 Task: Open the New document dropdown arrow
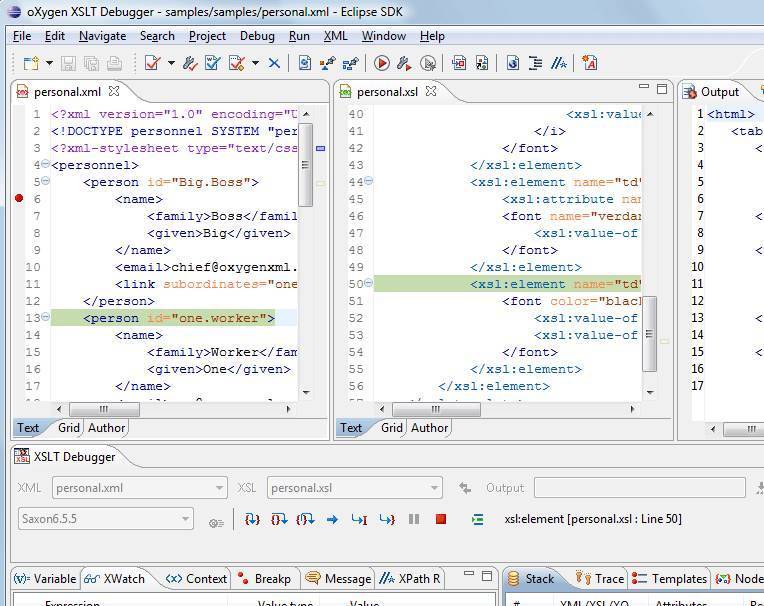tap(49, 63)
